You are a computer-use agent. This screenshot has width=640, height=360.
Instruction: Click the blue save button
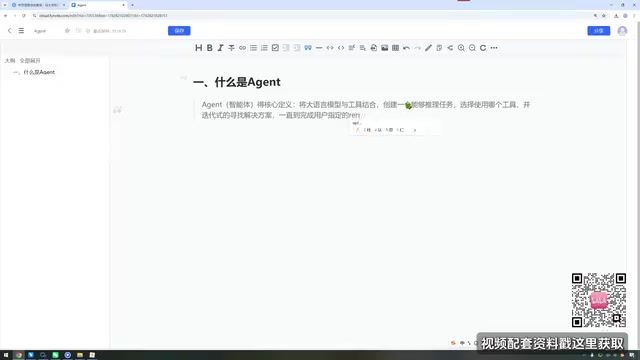(x=179, y=31)
